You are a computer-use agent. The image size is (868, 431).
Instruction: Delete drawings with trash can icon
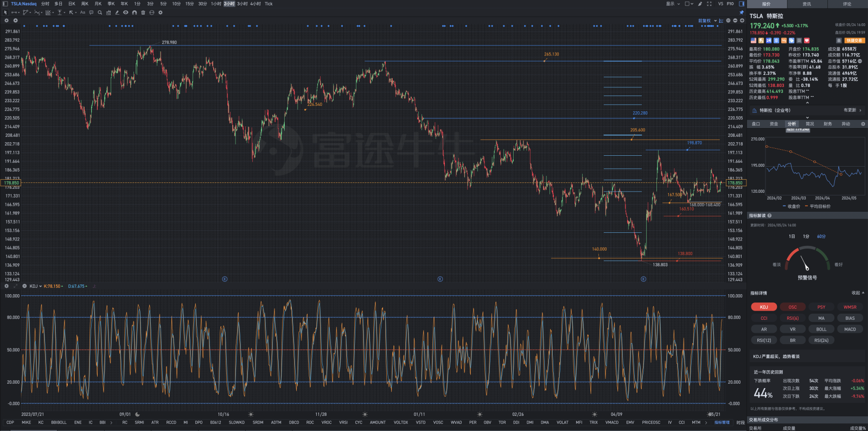coord(143,12)
